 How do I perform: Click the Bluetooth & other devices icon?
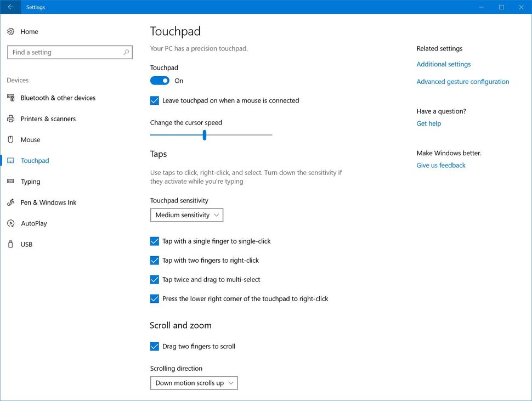(10, 98)
